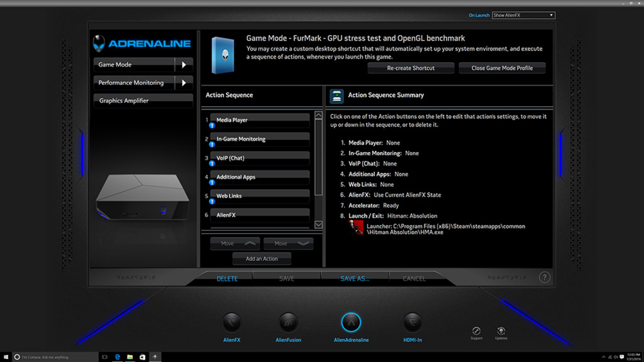
Task: Select the AlienFX action in sequence list
Action: 260,215
